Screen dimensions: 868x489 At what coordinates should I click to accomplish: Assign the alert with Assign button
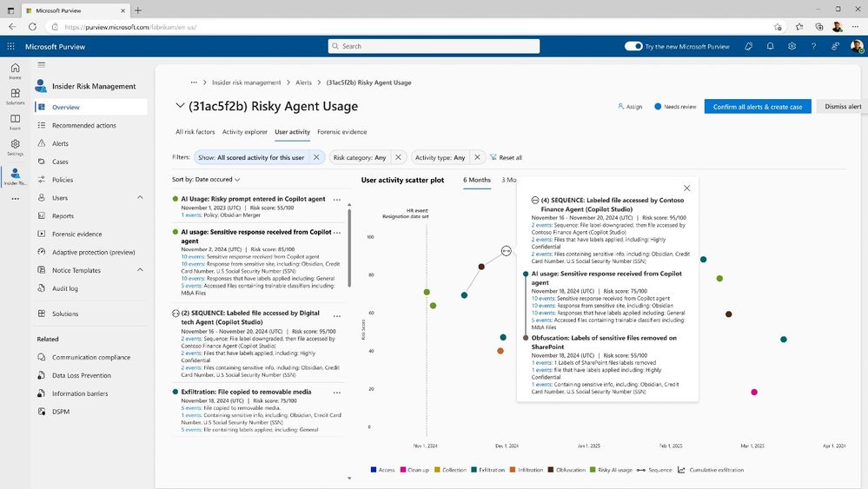click(x=630, y=107)
